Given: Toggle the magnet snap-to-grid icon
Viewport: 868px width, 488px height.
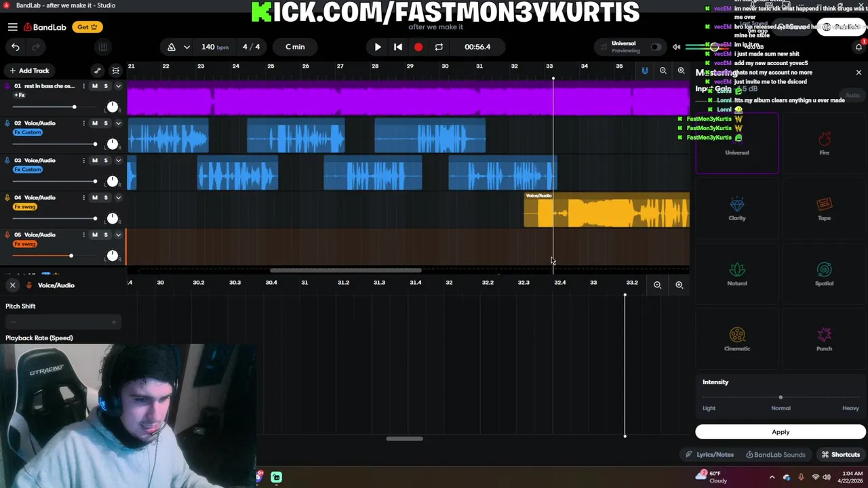Looking at the screenshot, I should tap(645, 70).
